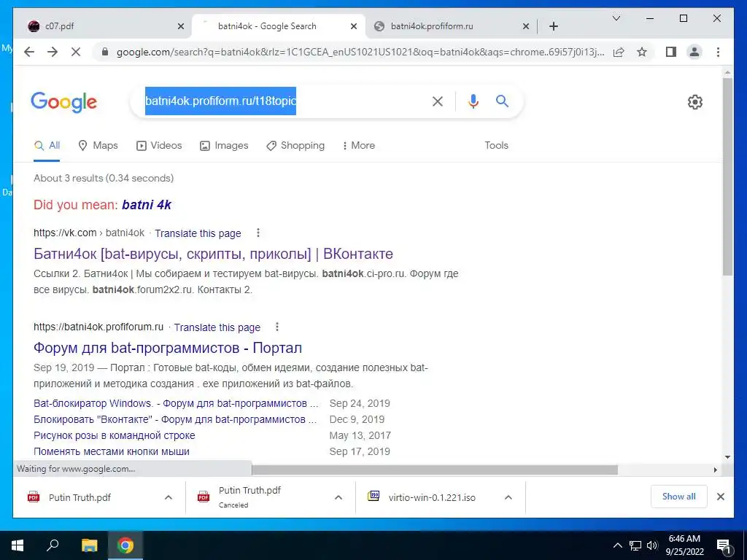Screen dimensions: 747x560
Task: Select the Shopping search tab
Action: [x=295, y=146]
